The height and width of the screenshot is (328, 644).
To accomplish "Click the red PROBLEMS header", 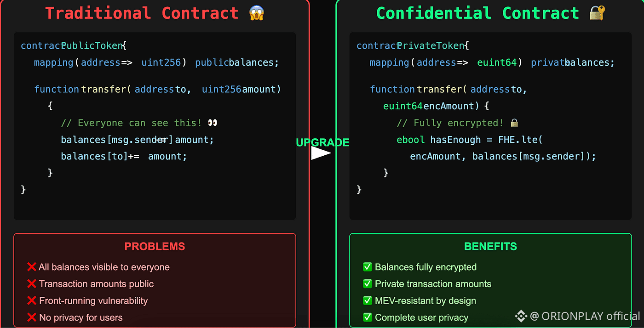I will [155, 247].
